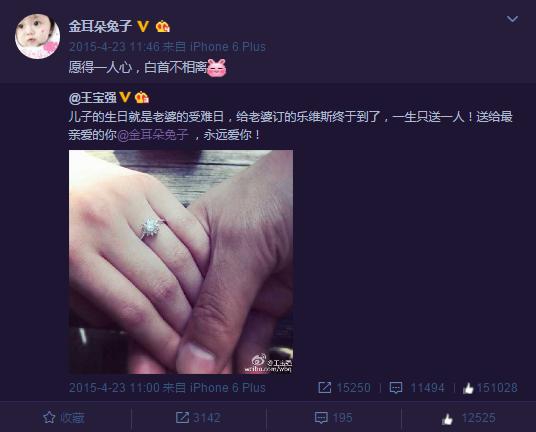Open 金耳朵兔子 profile avatar

click(x=37, y=36)
